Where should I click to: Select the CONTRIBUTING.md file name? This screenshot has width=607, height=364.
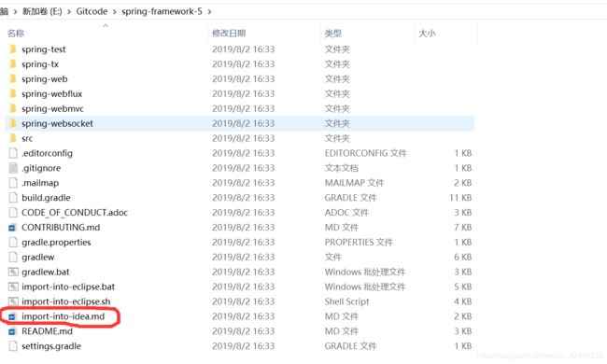(x=61, y=227)
